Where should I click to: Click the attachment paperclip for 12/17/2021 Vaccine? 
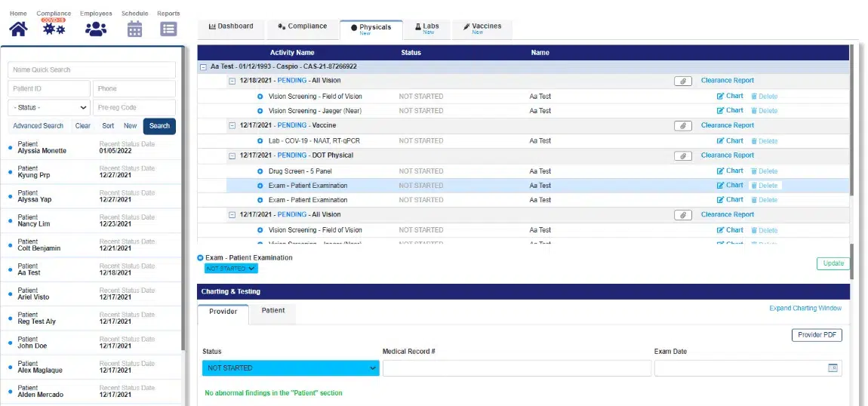point(682,126)
